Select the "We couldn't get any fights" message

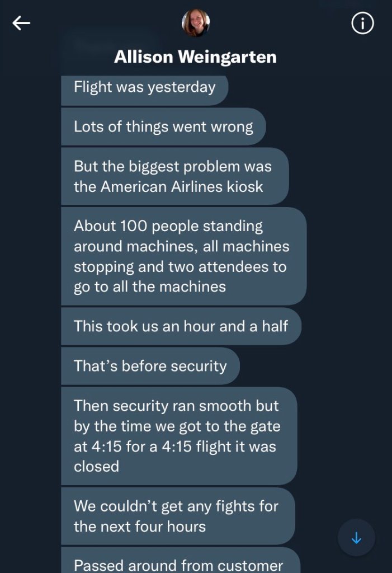[x=177, y=516]
